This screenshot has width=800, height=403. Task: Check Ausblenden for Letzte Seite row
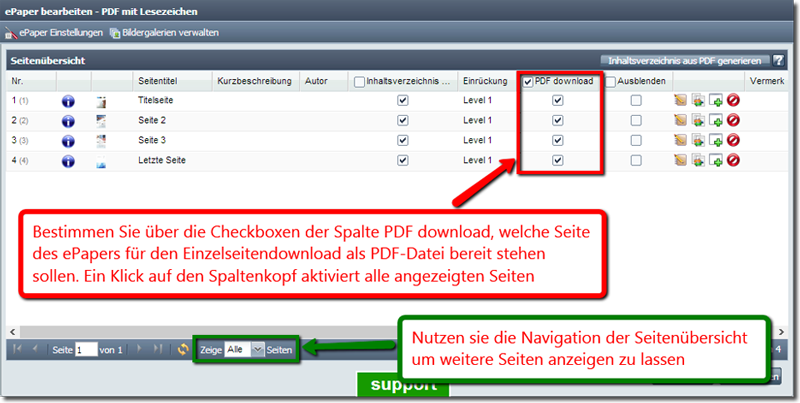coord(636,161)
